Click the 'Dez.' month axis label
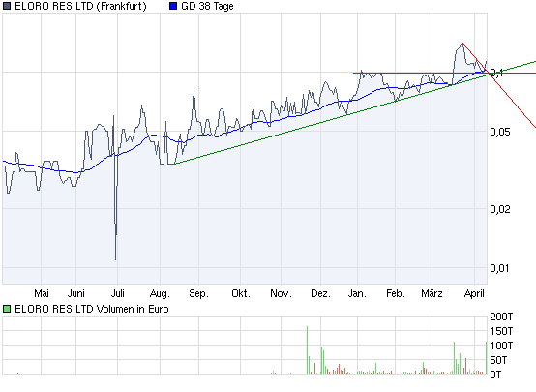 (x=320, y=293)
